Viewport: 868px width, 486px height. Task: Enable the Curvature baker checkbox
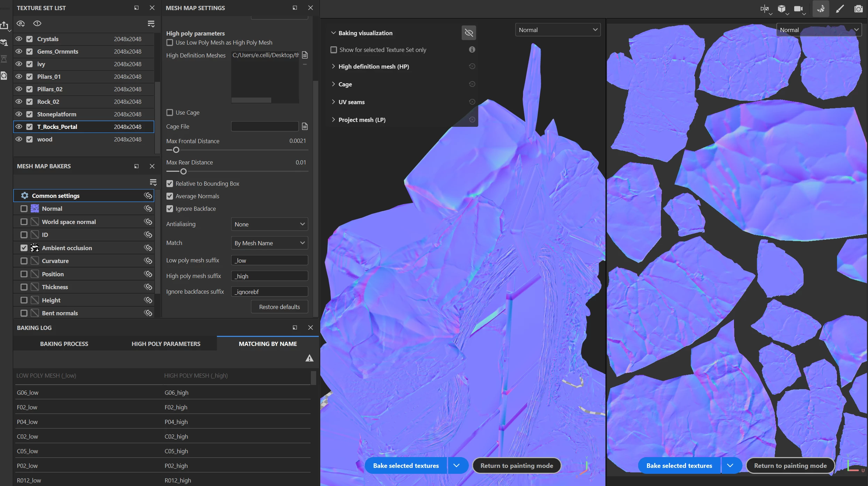click(24, 261)
